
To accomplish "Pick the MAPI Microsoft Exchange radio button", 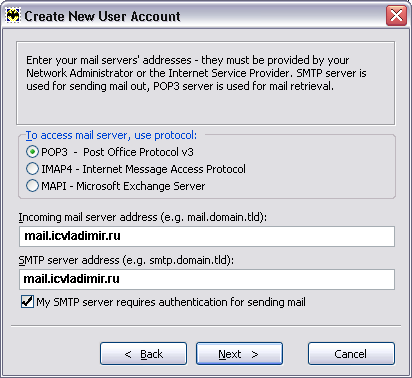I will coord(32,186).
